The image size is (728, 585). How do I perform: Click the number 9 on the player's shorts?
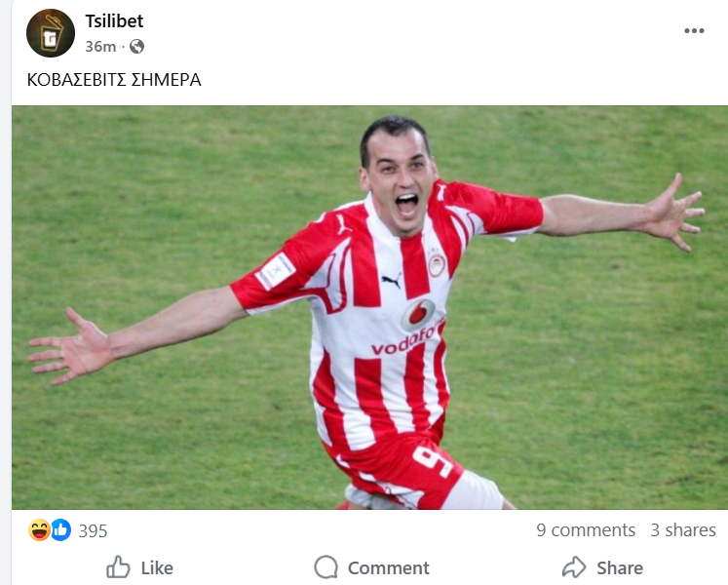coord(433,461)
